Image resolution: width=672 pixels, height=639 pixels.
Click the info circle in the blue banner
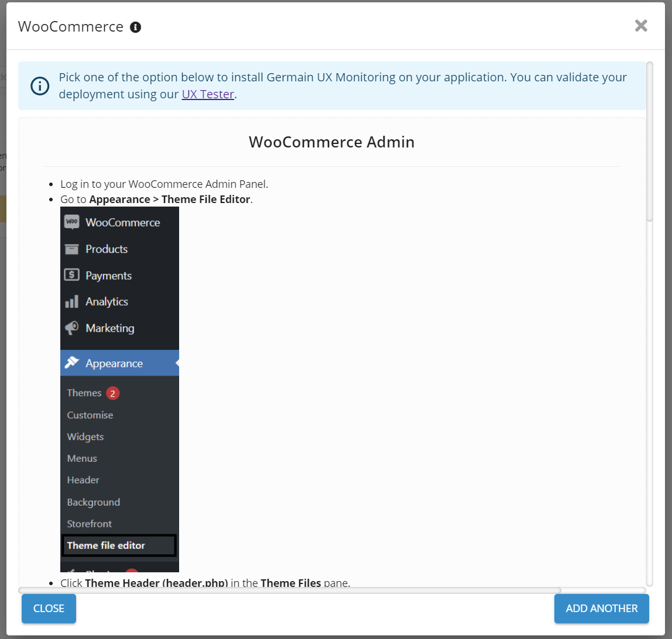click(x=39, y=85)
